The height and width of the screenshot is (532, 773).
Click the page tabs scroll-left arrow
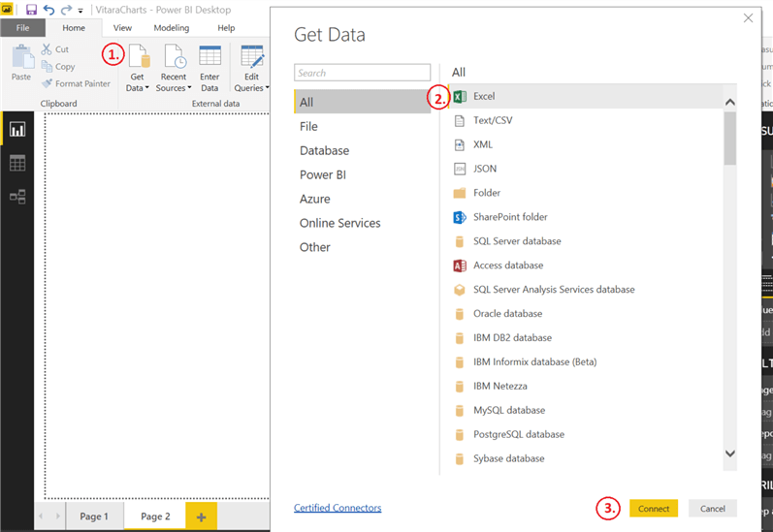(x=42, y=516)
